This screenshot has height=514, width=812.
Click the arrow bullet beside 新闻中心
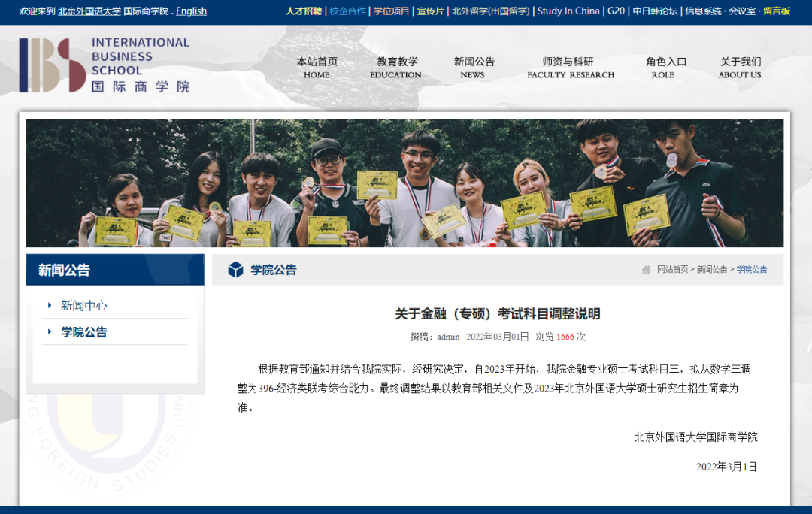tap(50, 305)
